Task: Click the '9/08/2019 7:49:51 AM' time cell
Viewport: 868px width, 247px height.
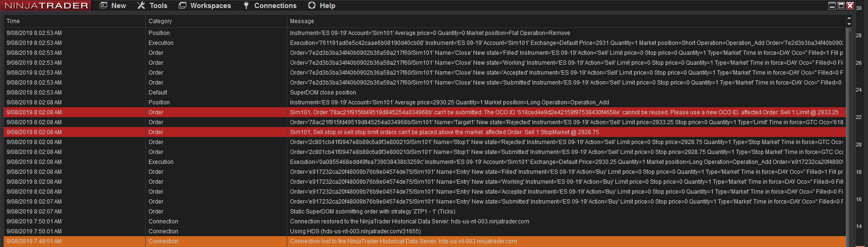Action: point(75,241)
